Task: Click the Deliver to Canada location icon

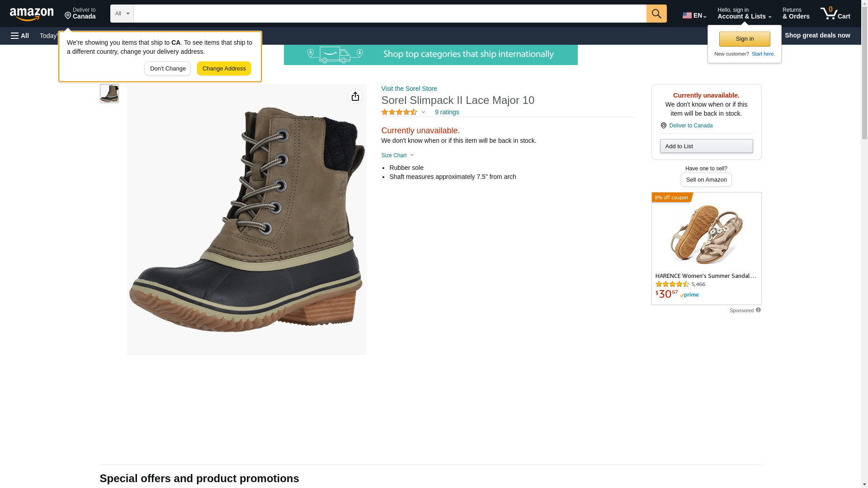Action: point(663,126)
